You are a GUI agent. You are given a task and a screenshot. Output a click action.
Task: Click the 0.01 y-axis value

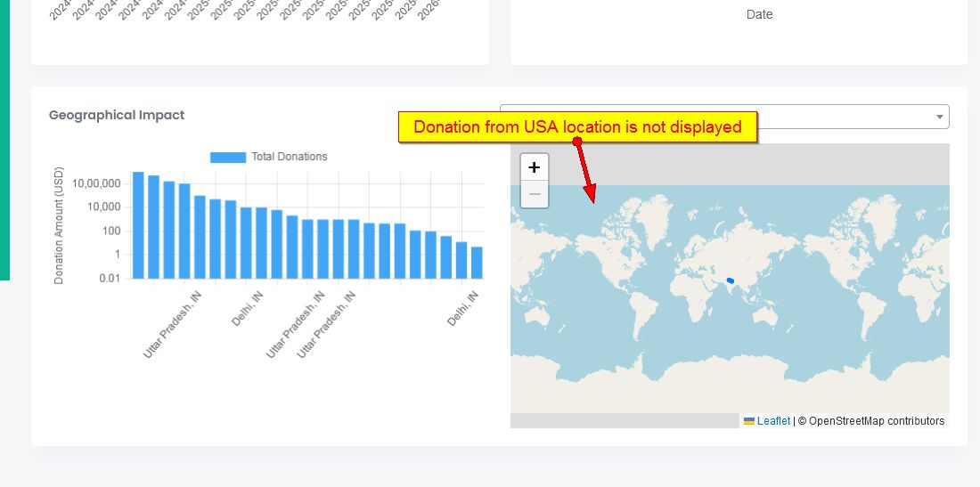[x=110, y=279]
